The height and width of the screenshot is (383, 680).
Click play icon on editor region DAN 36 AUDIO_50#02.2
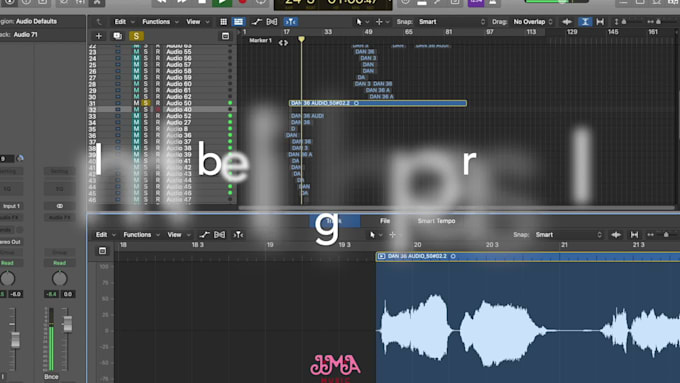[x=381, y=256]
